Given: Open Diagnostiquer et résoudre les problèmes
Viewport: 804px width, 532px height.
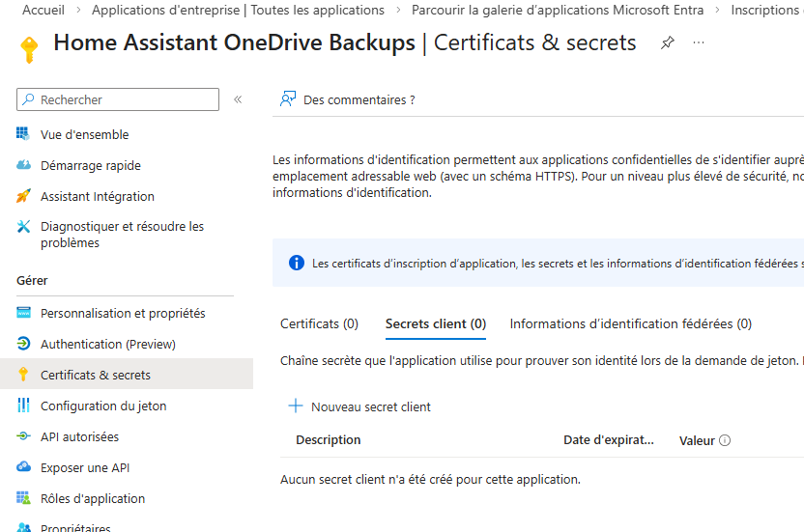Looking at the screenshot, I should tap(122, 235).
